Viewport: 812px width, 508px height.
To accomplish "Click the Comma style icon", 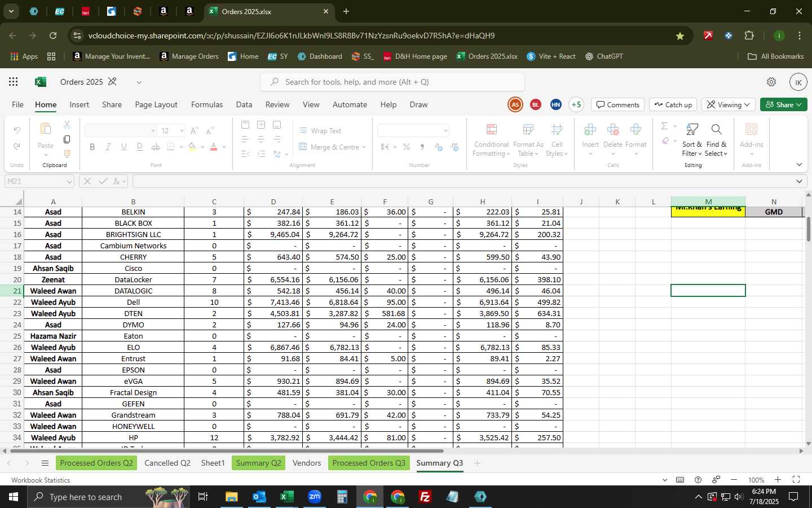I will (422, 147).
